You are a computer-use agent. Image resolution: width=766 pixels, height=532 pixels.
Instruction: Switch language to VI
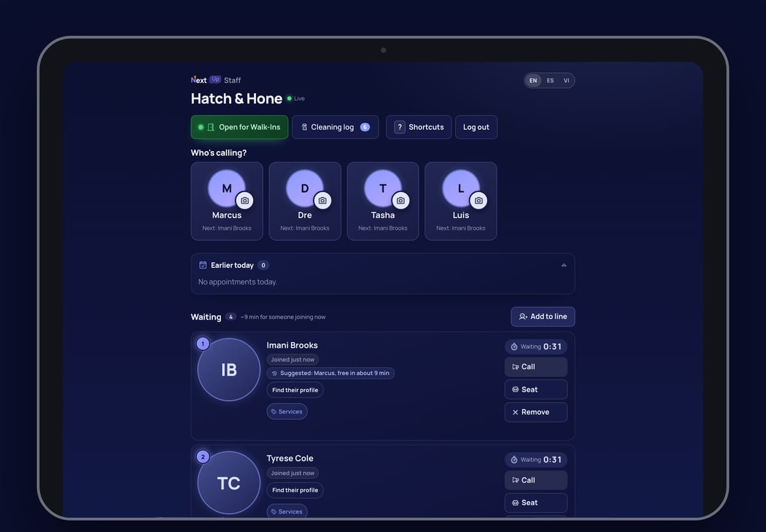(x=566, y=80)
